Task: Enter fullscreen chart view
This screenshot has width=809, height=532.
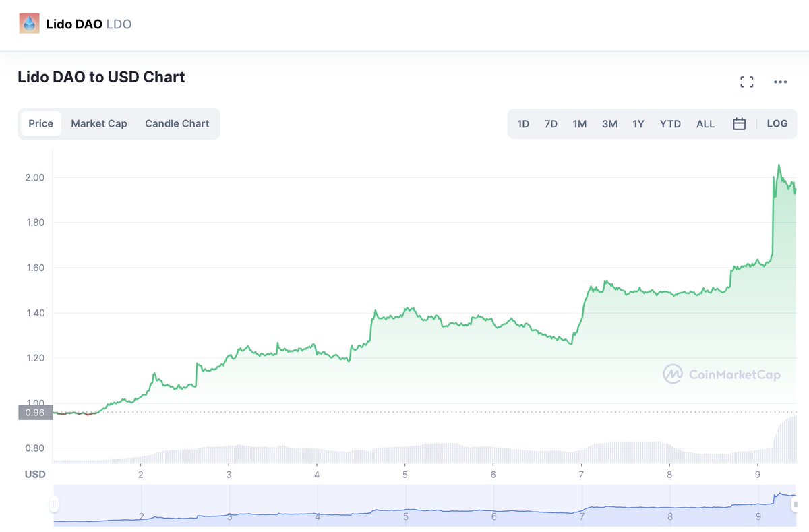Action: point(746,82)
